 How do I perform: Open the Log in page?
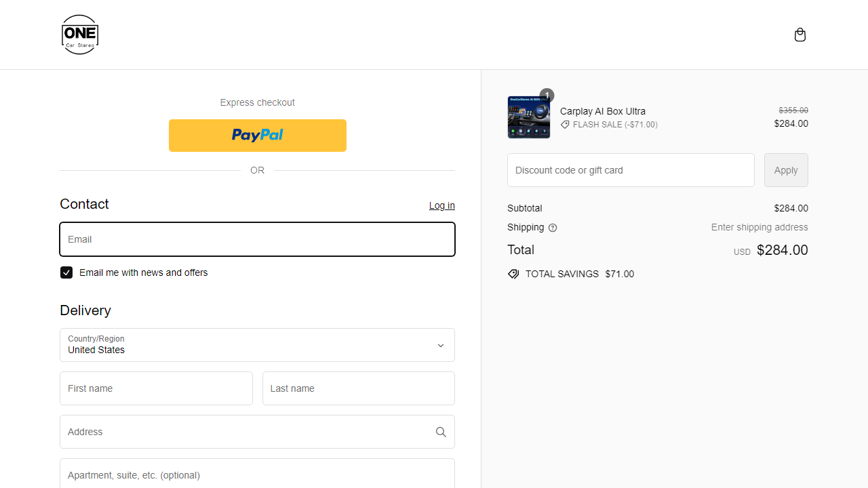tap(441, 205)
